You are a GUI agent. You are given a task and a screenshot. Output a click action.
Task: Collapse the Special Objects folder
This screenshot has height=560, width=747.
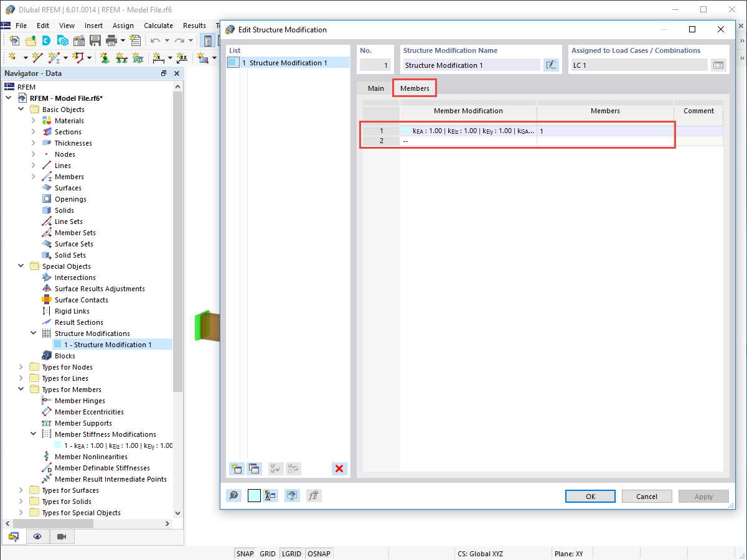click(x=21, y=266)
